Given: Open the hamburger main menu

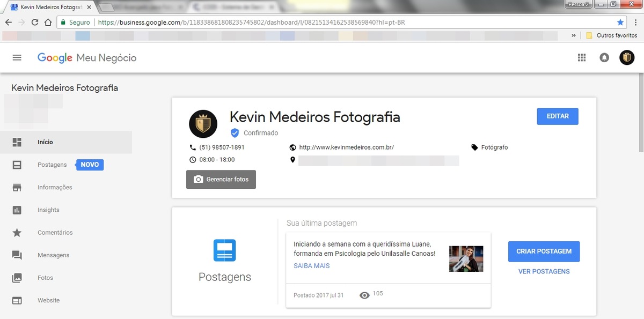Looking at the screenshot, I should point(17,57).
